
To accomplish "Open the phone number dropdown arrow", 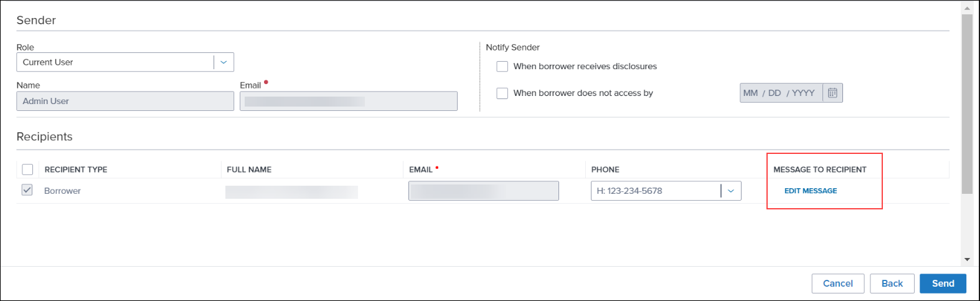I will [731, 191].
